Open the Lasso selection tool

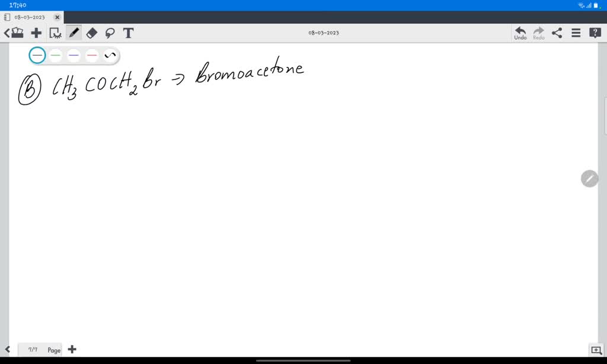pos(110,33)
